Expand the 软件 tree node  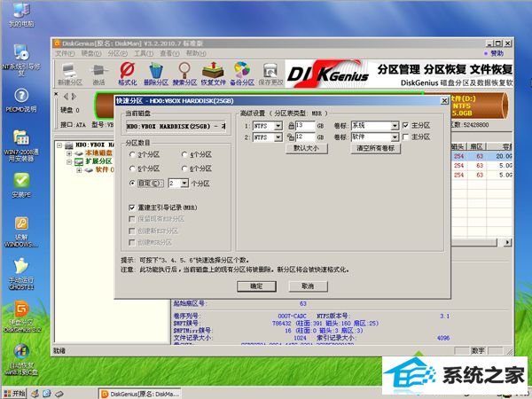coord(79,169)
